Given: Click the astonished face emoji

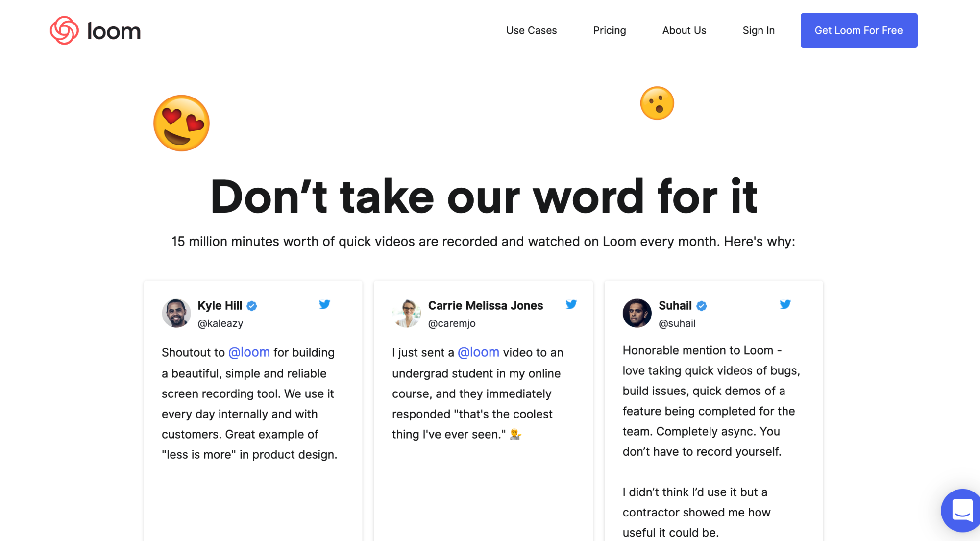Looking at the screenshot, I should pyautogui.click(x=657, y=103).
